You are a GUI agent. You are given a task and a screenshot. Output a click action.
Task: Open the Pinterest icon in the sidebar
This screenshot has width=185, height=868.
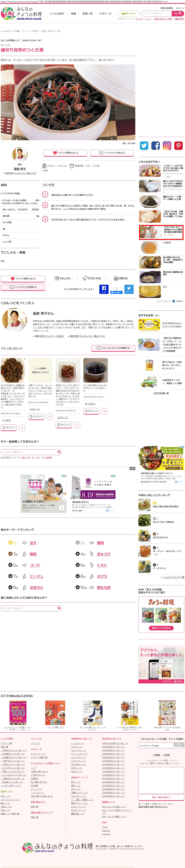(x=178, y=146)
